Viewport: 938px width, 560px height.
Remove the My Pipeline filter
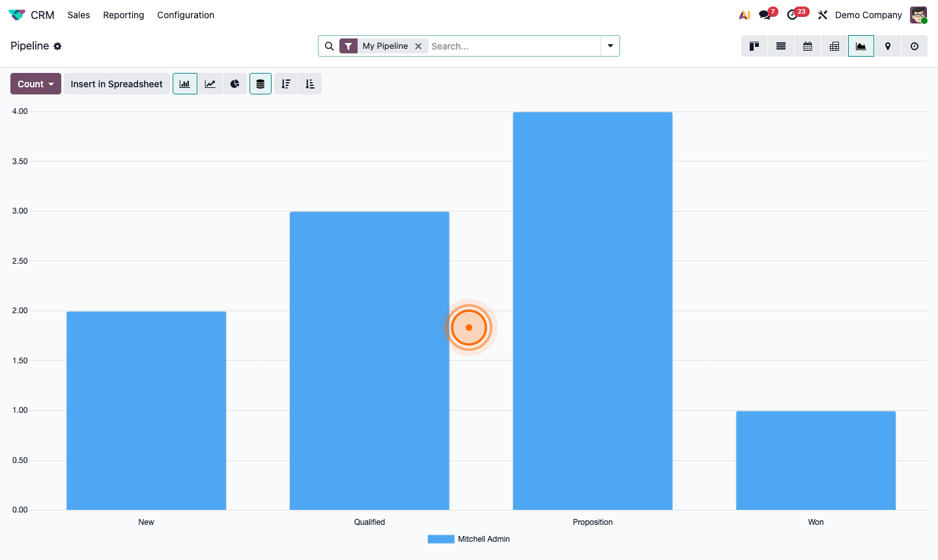tap(418, 46)
